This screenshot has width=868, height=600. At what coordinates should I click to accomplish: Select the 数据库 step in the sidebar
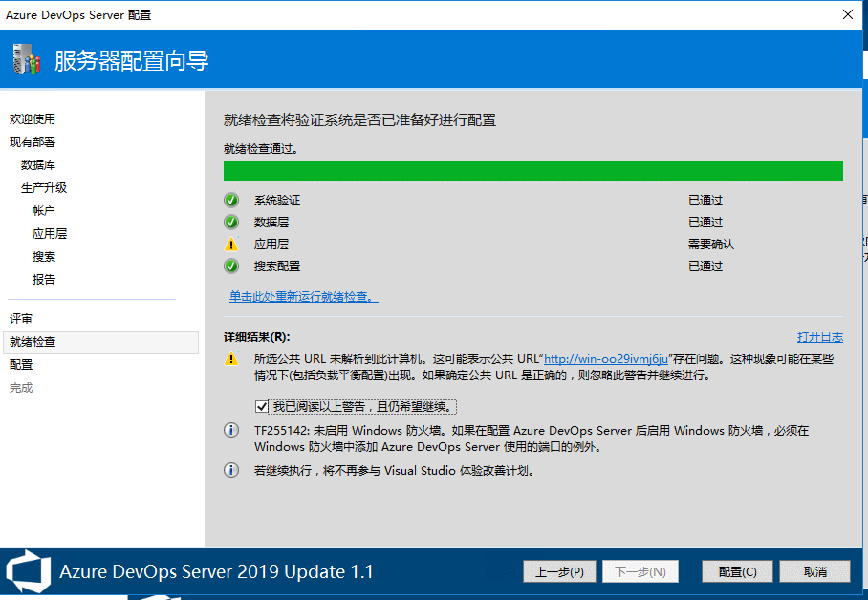pos(38,165)
